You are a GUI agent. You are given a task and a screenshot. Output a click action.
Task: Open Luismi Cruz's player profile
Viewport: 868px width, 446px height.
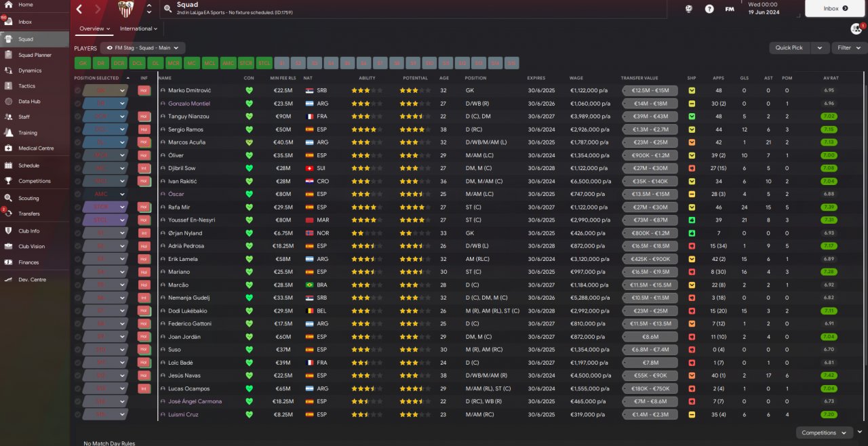coord(182,414)
